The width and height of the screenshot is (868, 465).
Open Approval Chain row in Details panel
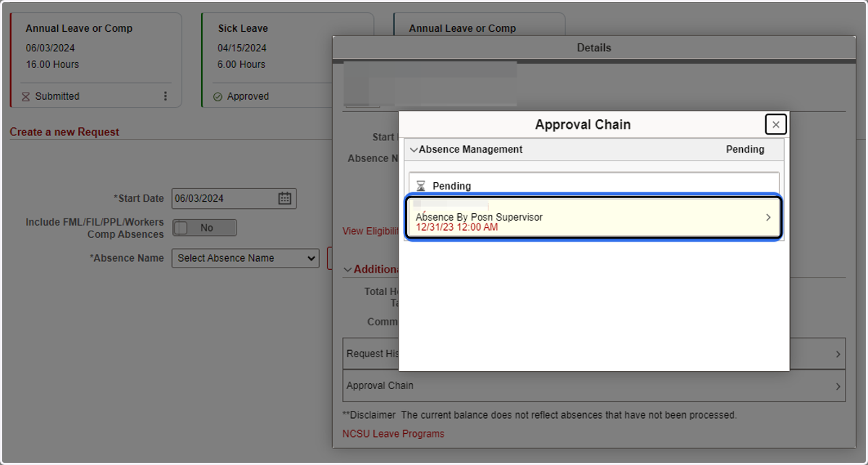click(x=594, y=385)
